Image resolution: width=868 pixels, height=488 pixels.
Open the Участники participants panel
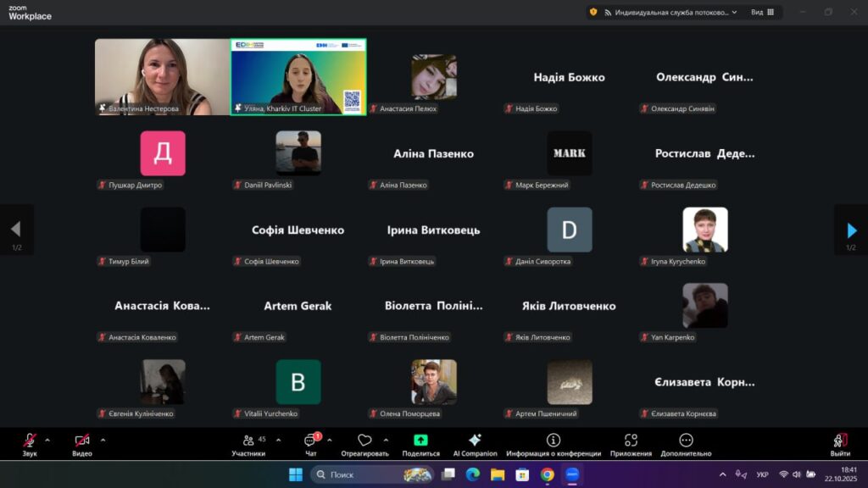tap(248, 441)
